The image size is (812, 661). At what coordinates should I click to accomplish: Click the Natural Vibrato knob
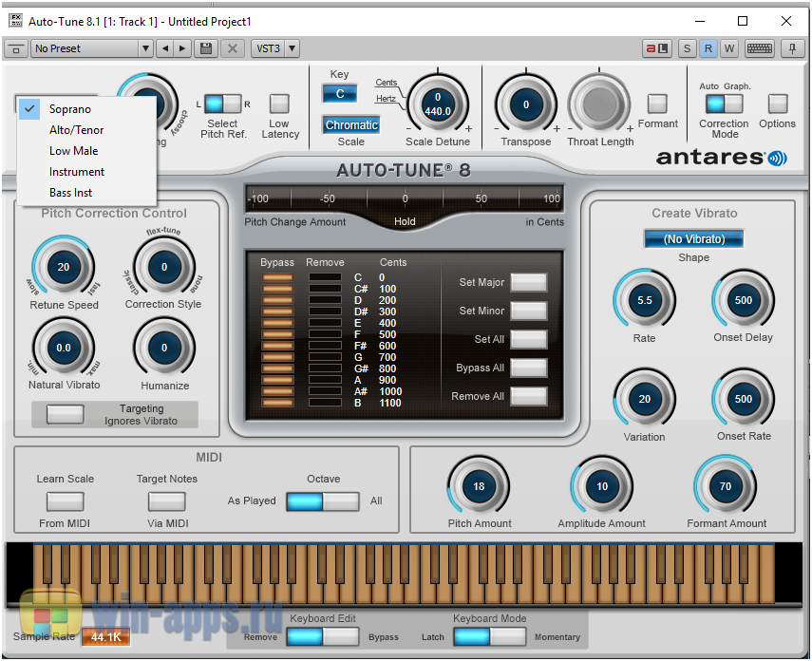[x=64, y=348]
